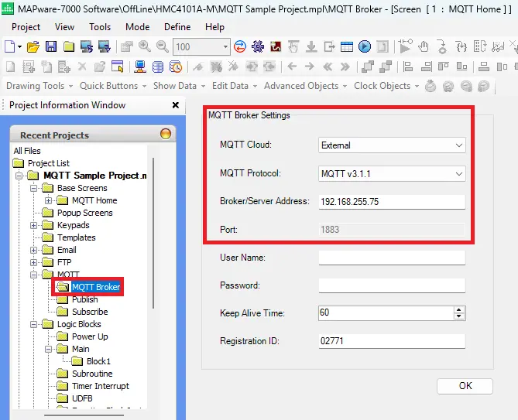Open the New file dropdown arrow
Screen dimensions: 518x420
pyautogui.click(x=20, y=47)
